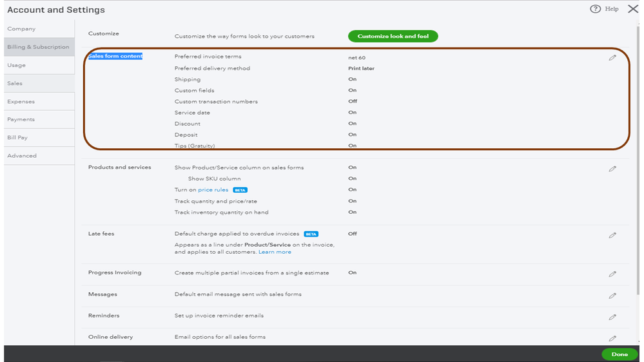
Task: Open the Company settings tab
Action: click(39, 29)
